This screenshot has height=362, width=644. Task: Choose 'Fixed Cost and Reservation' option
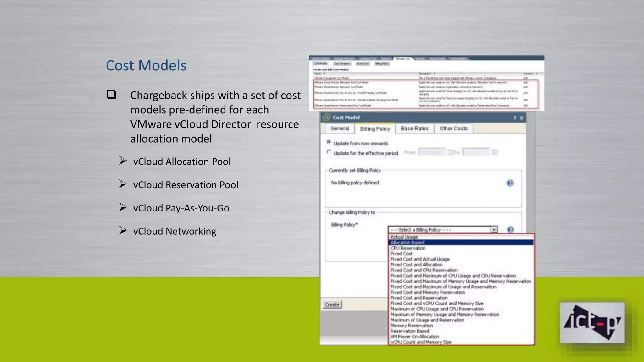point(461,298)
